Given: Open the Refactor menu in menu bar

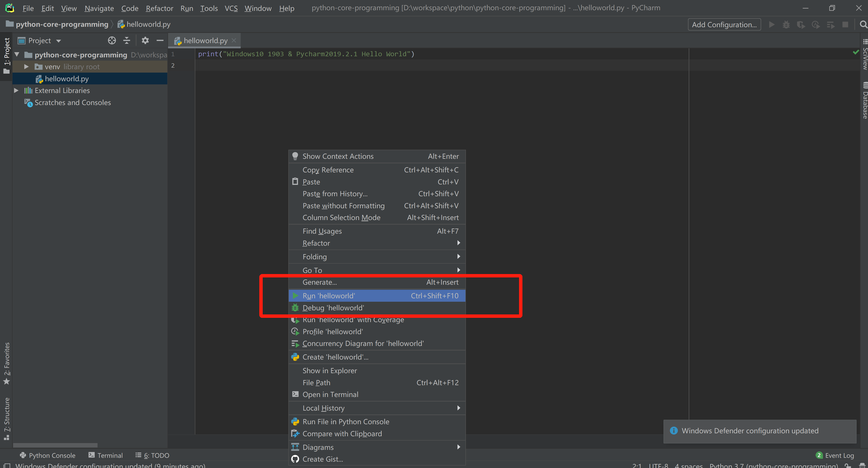Looking at the screenshot, I should pos(159,8).
